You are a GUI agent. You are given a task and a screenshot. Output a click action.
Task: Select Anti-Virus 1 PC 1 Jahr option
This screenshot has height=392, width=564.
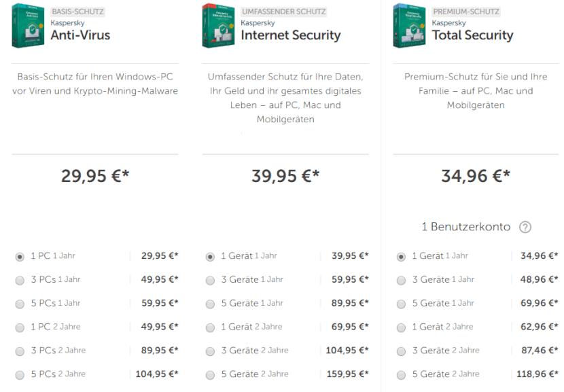(20, 257)
